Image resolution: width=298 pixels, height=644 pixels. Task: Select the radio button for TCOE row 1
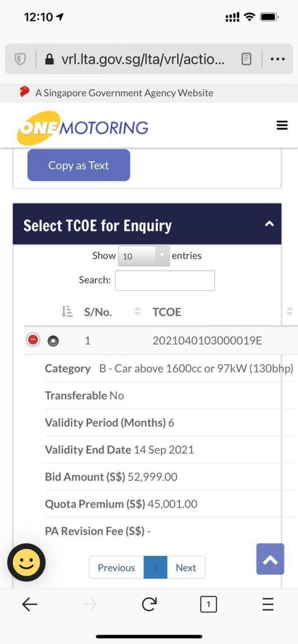click(53, 340)
